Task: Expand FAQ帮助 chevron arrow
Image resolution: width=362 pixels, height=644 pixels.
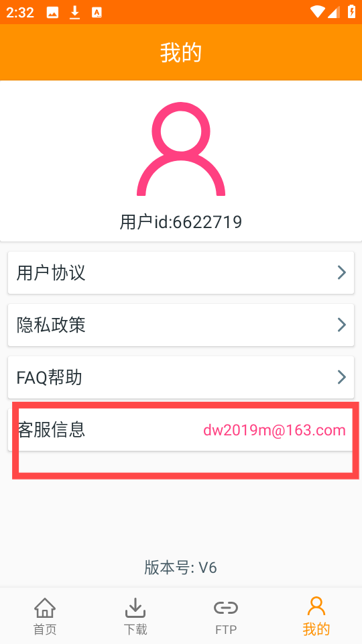Action: [x=341, y=377]
